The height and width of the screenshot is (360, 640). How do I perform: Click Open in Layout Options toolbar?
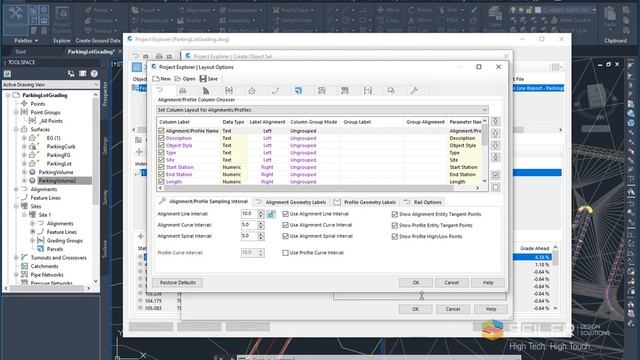tap(185, 79)
